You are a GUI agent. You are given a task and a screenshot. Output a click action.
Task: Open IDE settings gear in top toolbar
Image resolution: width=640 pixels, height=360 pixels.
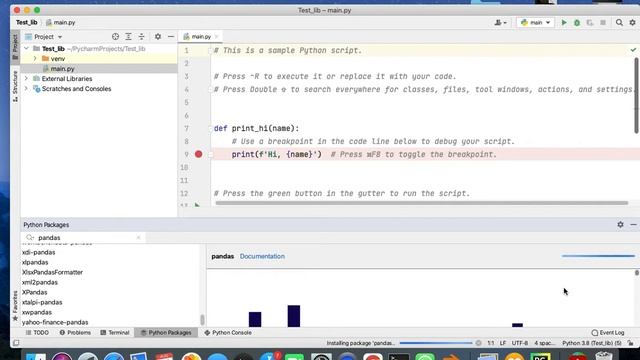point(632,22)
